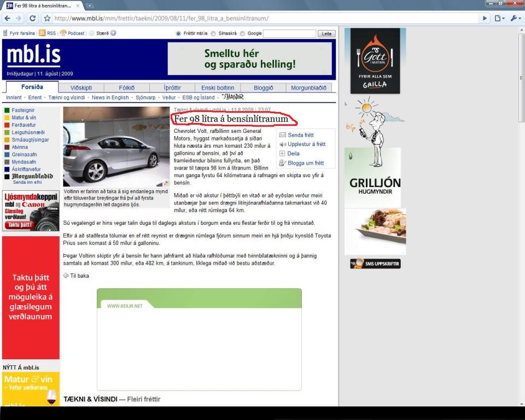Open the page control menu icon
This screenshot has height=420, width=525.
[x=499, y=19]
